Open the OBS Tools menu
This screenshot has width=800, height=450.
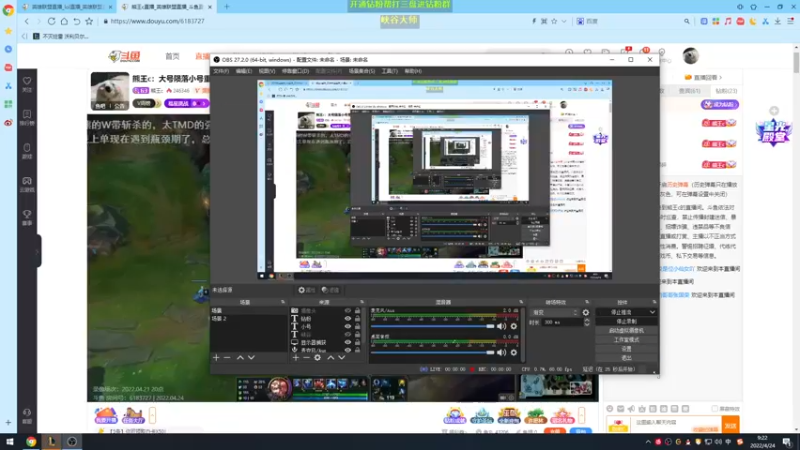tap(389, 71)
